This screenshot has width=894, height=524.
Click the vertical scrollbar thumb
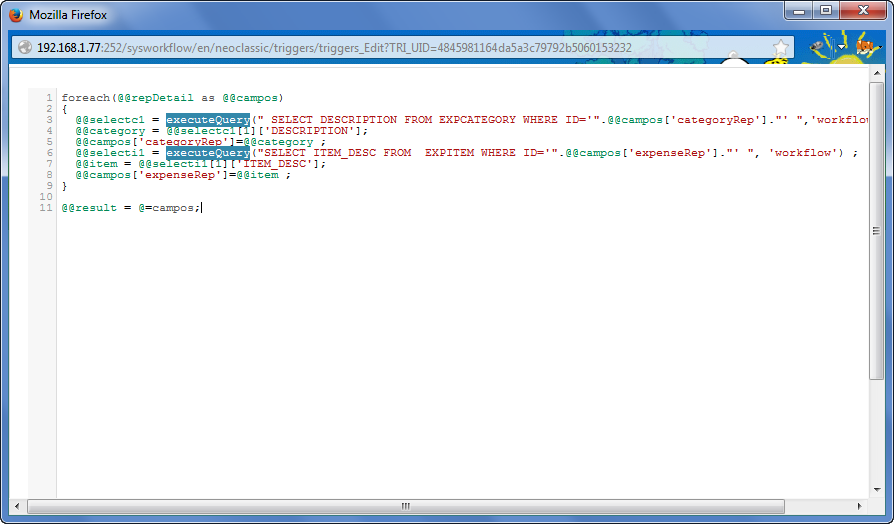coord(876,230)
